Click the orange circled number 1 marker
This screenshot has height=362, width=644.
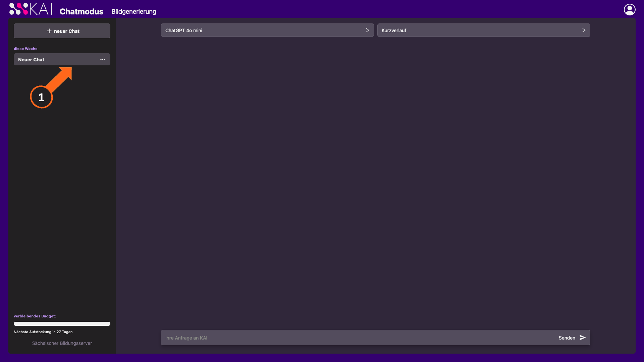41,97
